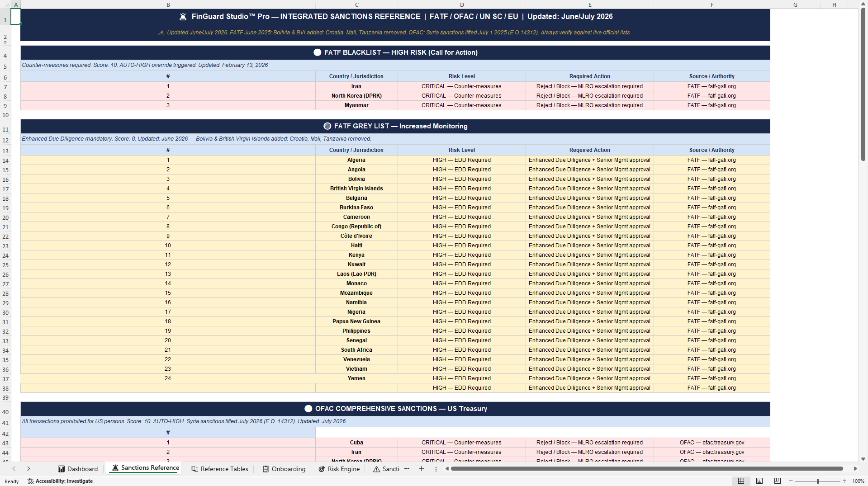Viewport: 868px width, 486px height.
Task: Switch to Page Break Preview view
Action: [778, 481]
